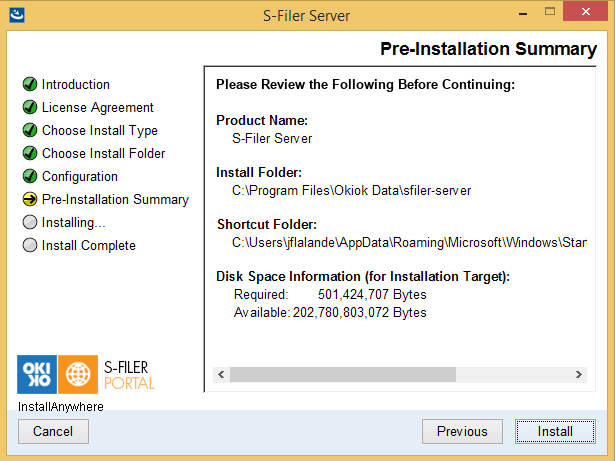Screen dimensions: 615x461
Task: Click the checkmark icon next to Choose Install Type
Action: click(x=30, y=130)
